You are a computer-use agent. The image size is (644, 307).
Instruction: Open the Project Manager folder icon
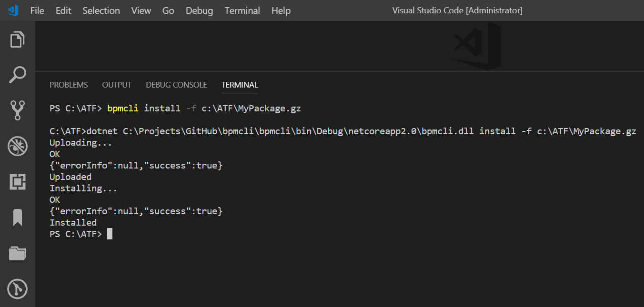(x=17, y=253)
